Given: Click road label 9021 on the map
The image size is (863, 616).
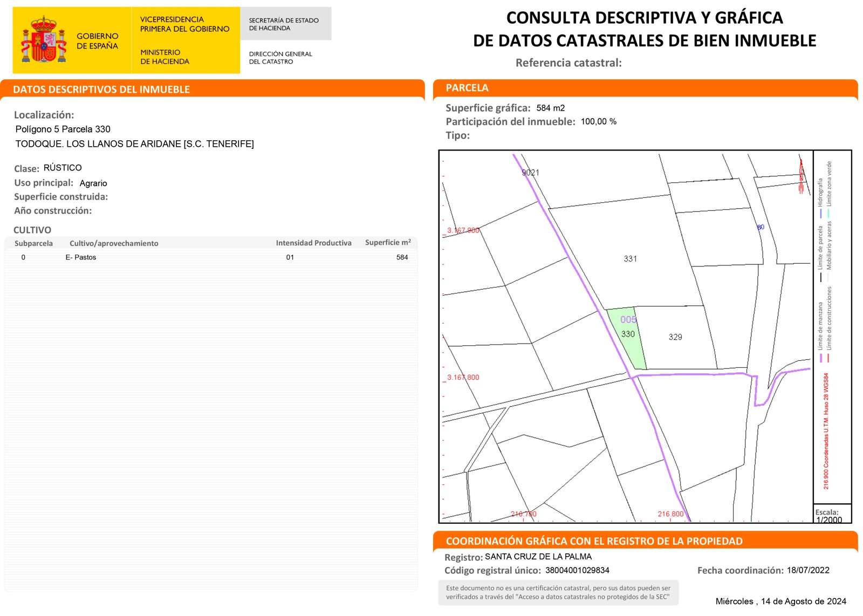Looking at the screenshot, I should coord(530,173).
